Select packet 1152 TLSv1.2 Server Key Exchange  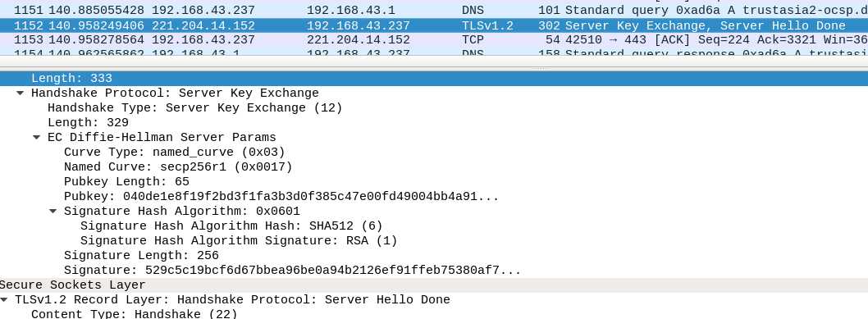pos(434,25)
